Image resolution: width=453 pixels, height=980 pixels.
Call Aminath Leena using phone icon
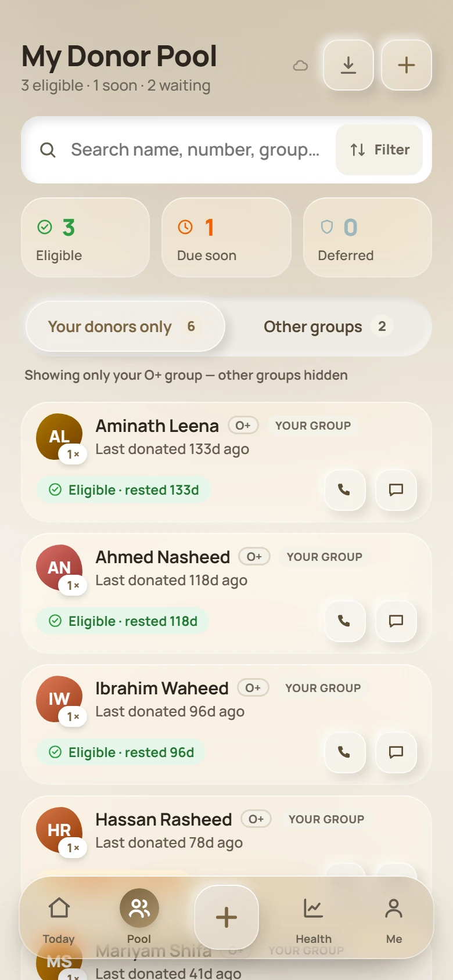tap(344, 490)
